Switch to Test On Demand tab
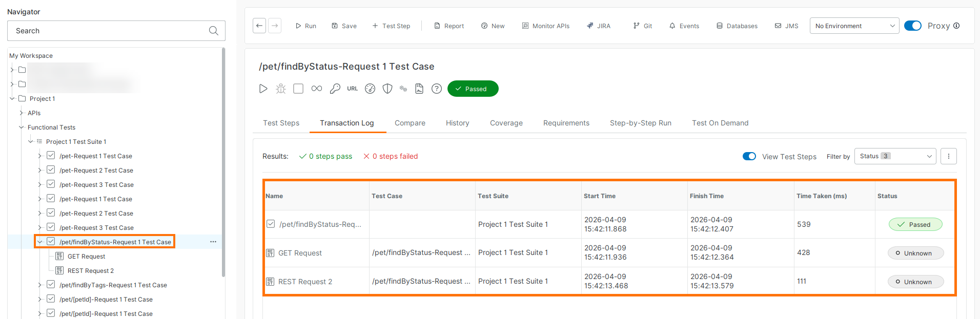980x319 pixels. (x=720, y=123)
